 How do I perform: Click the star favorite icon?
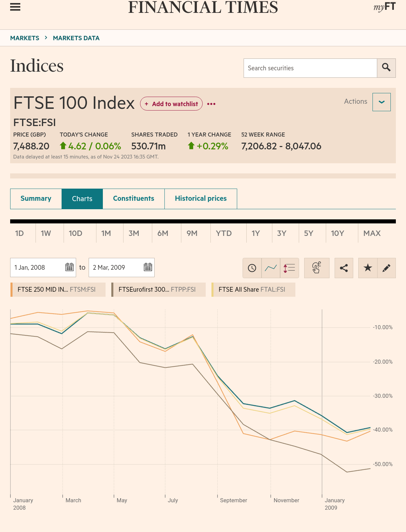pyautogui.click(x=368, y=268)
